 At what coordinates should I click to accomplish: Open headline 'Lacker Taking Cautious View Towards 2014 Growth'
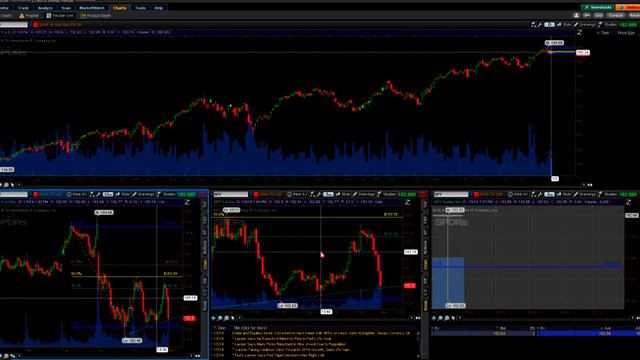click(x=291, y=350)
